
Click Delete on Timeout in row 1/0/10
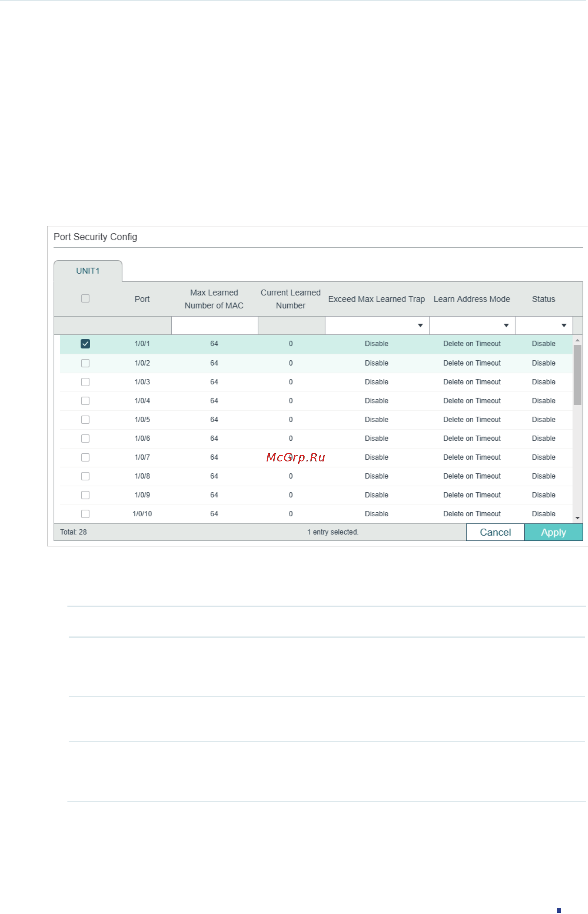tap(472, 514)
